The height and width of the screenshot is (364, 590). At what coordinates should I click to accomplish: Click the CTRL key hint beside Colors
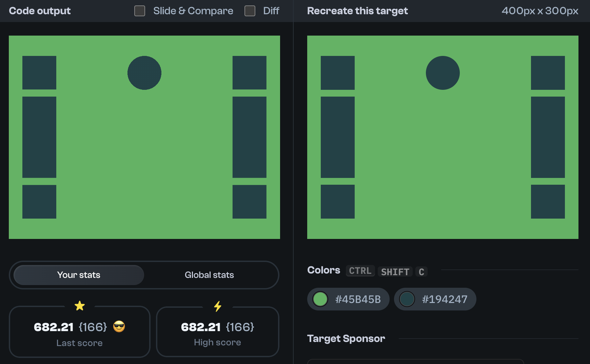coord(360,271)
